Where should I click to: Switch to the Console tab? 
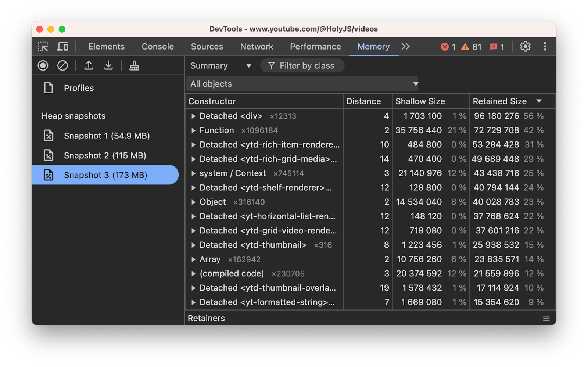click(x=158, y=47)
